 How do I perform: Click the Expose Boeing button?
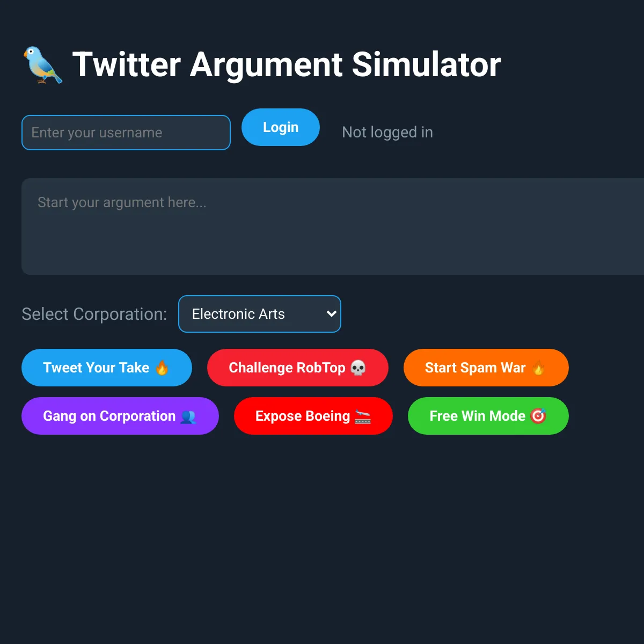313,416
